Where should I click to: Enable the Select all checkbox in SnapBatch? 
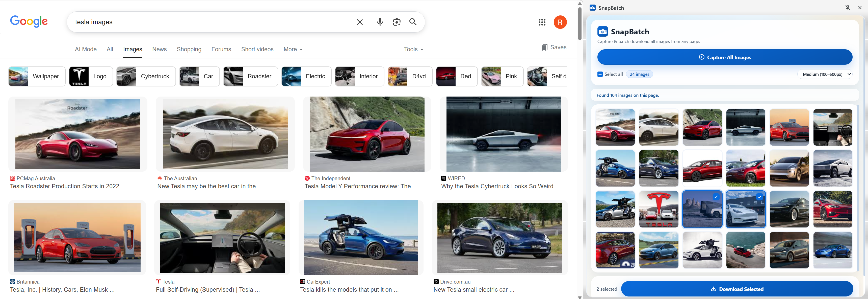pyautogui.click(x=600, y=74)
